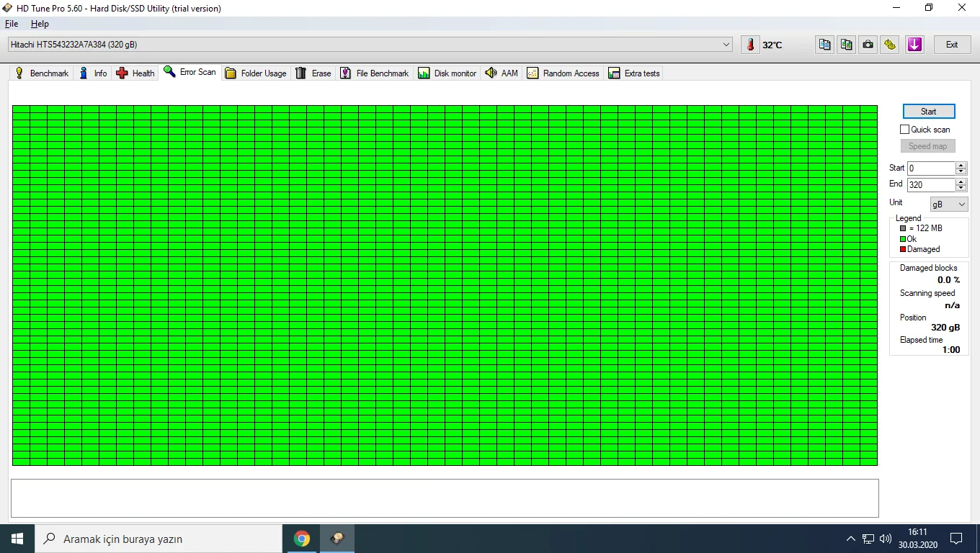Copy info text to clipboard toolbar icon
Screen dimensions: 980x553
point(825,45)
